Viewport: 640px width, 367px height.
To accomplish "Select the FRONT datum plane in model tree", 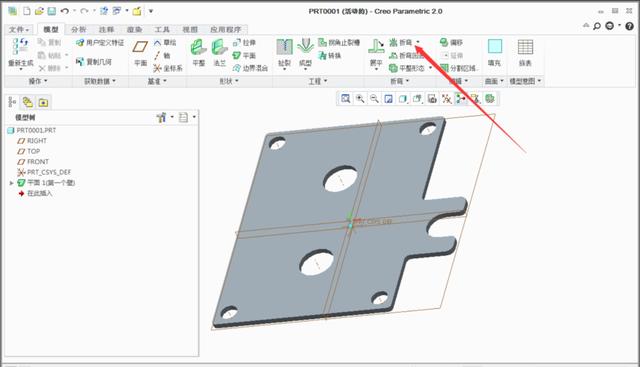I will [33, 162].
